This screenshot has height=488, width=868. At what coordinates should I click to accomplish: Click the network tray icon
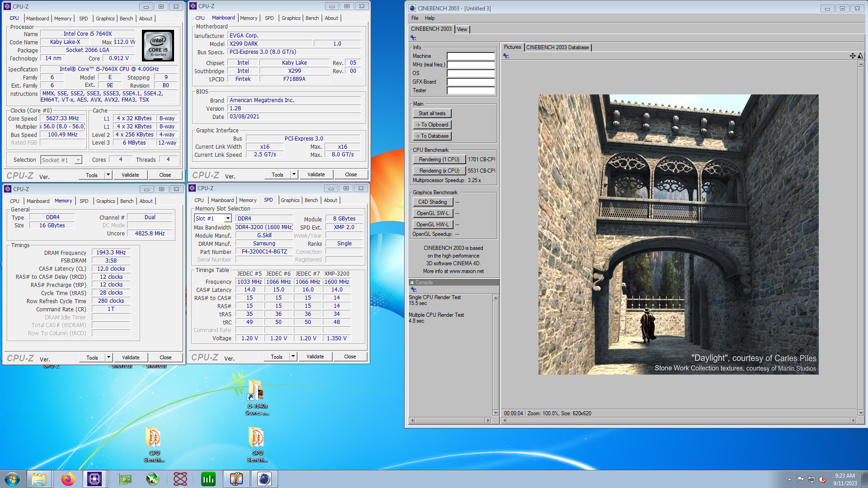[x=811, y=479]
